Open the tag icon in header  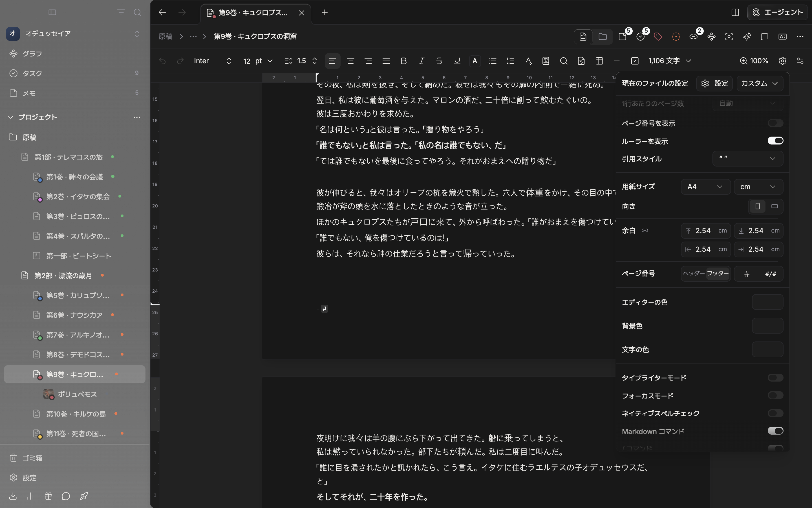658,37
